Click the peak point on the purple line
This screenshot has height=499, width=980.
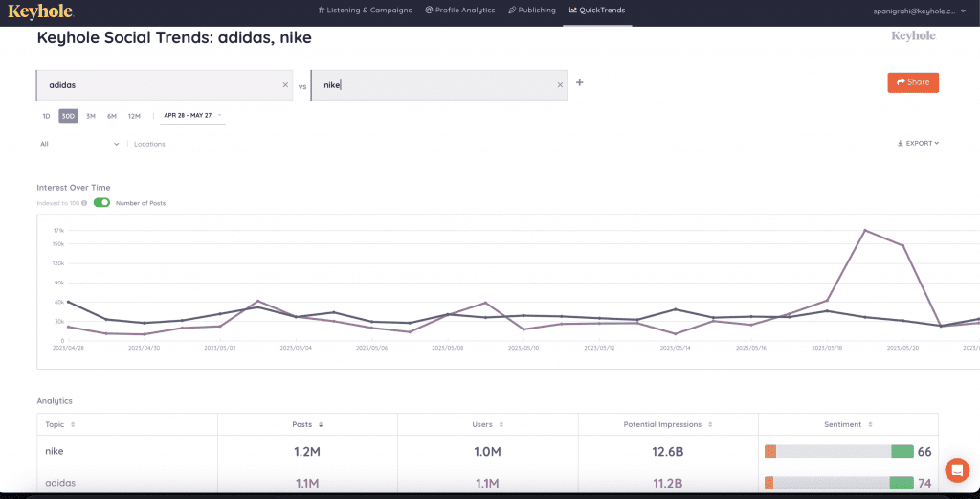[864, 230]
